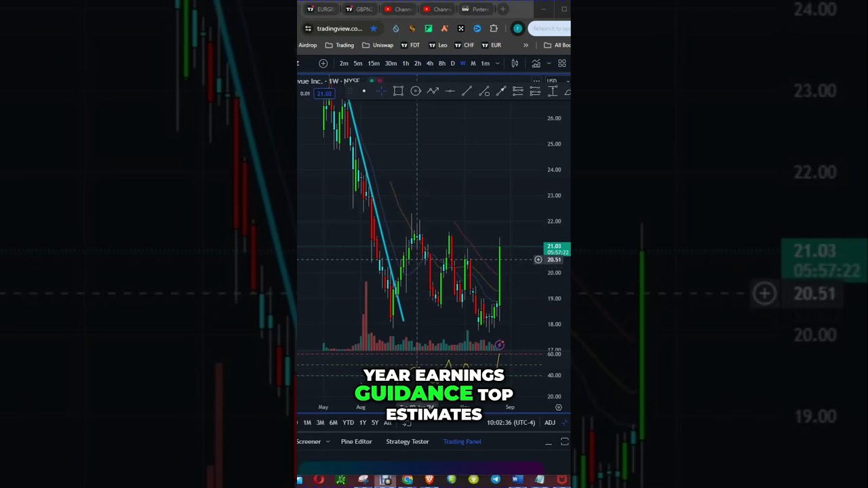Expand the timeframe dropdown chevron

497,64
